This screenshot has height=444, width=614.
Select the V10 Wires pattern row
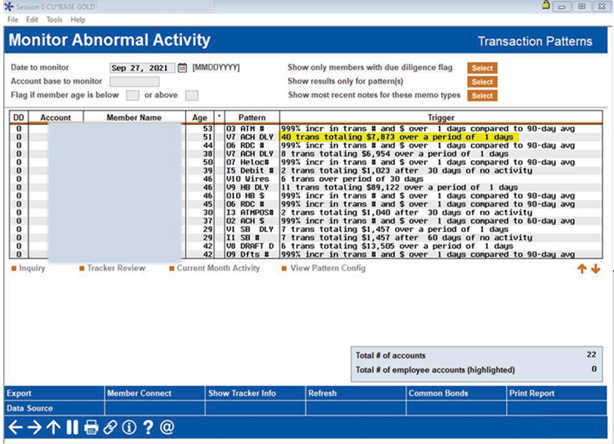[306, 179]
